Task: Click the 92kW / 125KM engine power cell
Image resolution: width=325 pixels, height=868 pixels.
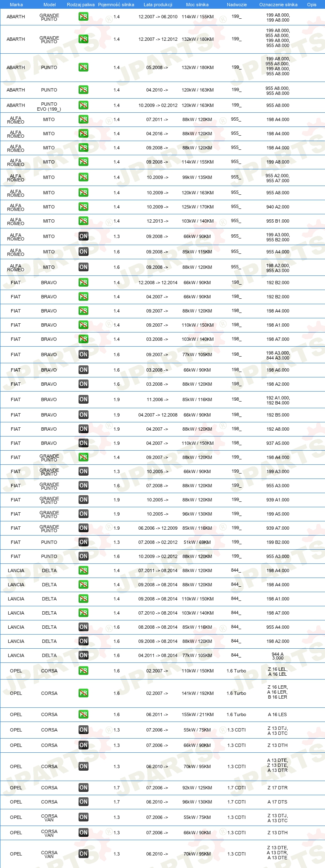Action: point(197,788)
